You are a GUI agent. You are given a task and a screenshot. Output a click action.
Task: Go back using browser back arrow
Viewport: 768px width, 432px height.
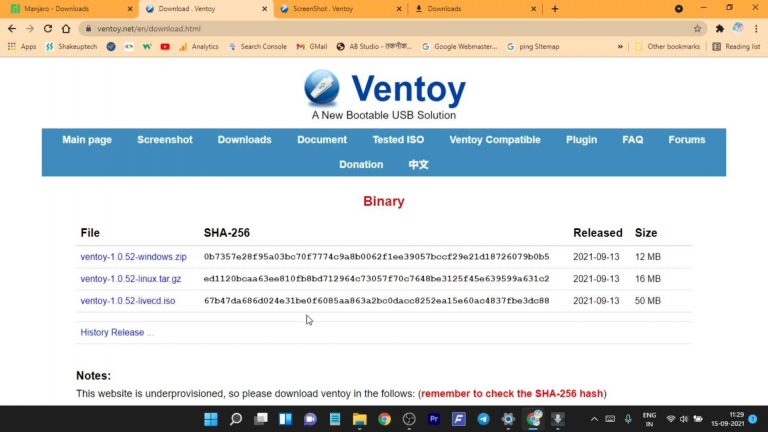point(12,29)
